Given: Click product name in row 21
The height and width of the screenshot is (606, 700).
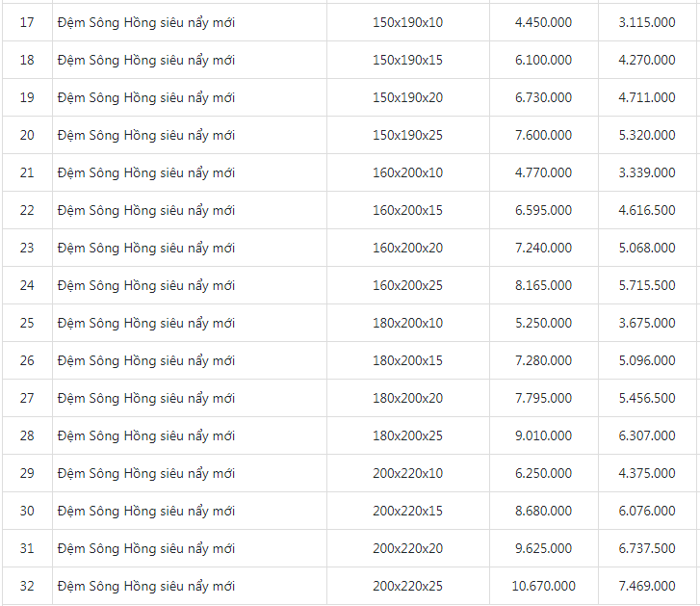Looking at the screenshot, I should point(146,172).
